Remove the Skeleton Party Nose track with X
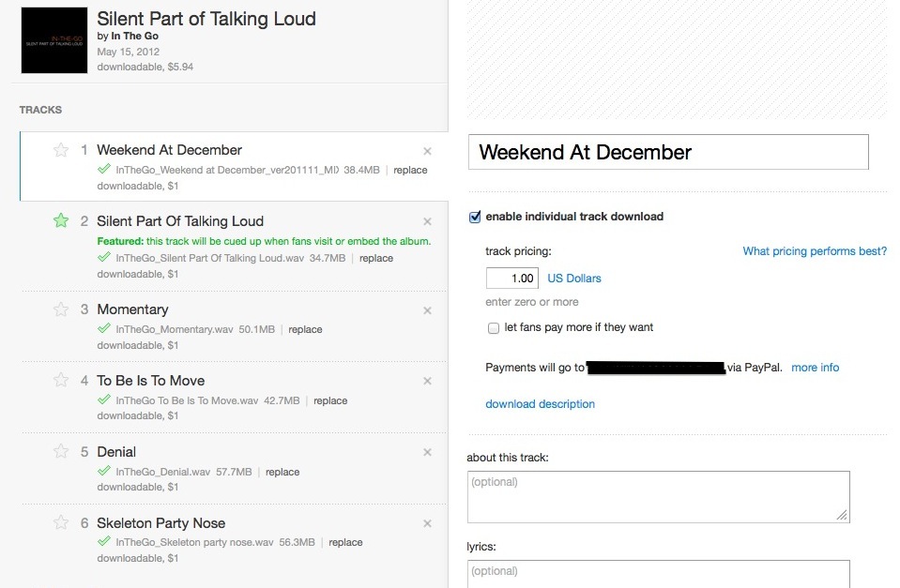The width and height of the screenshot is (900, 588). click(428, 523)
